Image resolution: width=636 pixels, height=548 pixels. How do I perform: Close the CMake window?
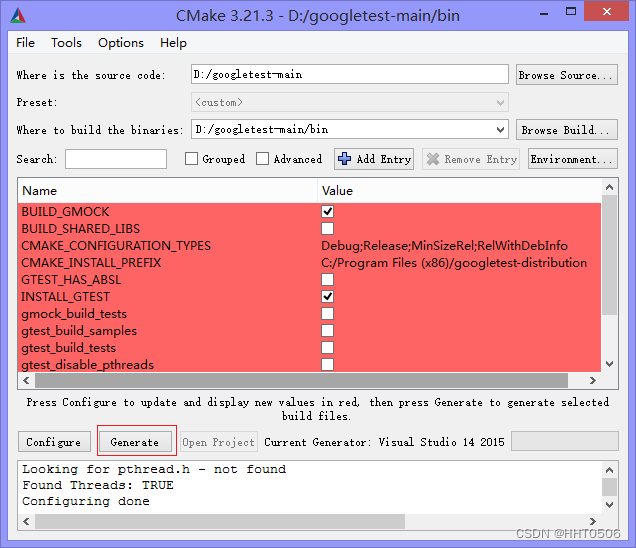coord(606,11)
